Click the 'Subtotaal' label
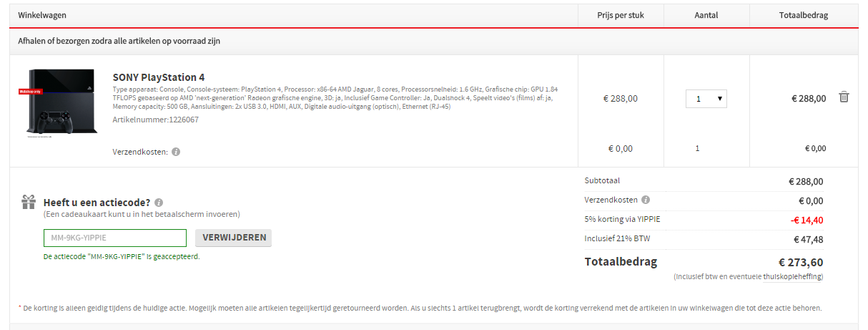 click(602, 180)
